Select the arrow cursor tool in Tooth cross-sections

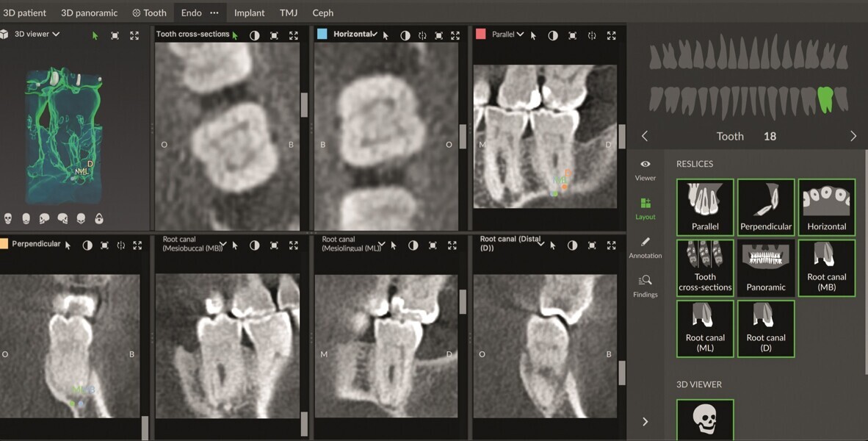pos(234,34)
